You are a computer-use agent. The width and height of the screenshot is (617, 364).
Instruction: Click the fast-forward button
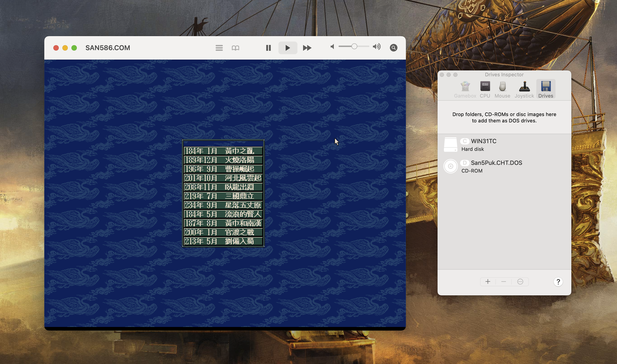307,48
